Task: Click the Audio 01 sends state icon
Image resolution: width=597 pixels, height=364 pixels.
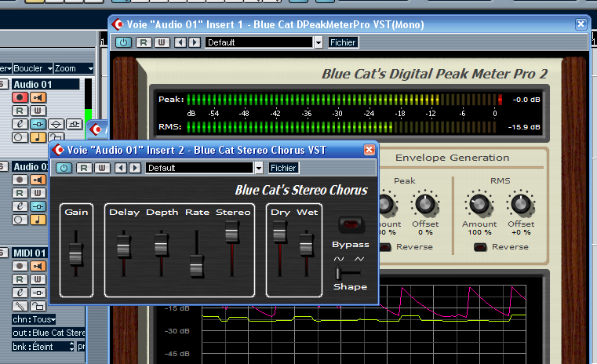Action: (x=75, y=124)
